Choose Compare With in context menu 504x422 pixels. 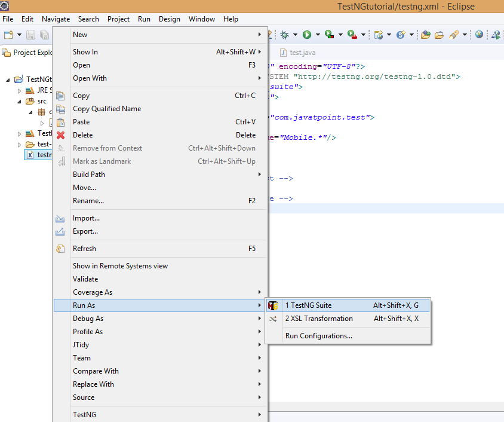(x=160, y=371)
